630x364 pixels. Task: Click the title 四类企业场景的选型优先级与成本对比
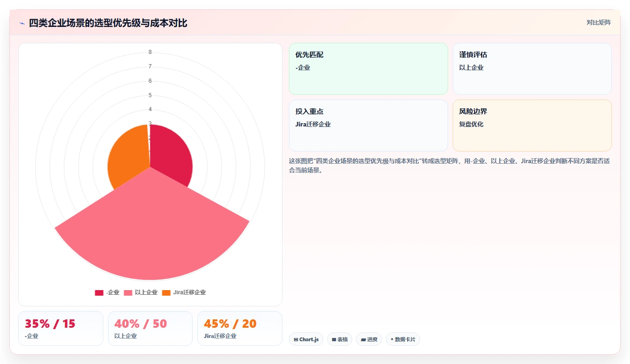[108, 23]
